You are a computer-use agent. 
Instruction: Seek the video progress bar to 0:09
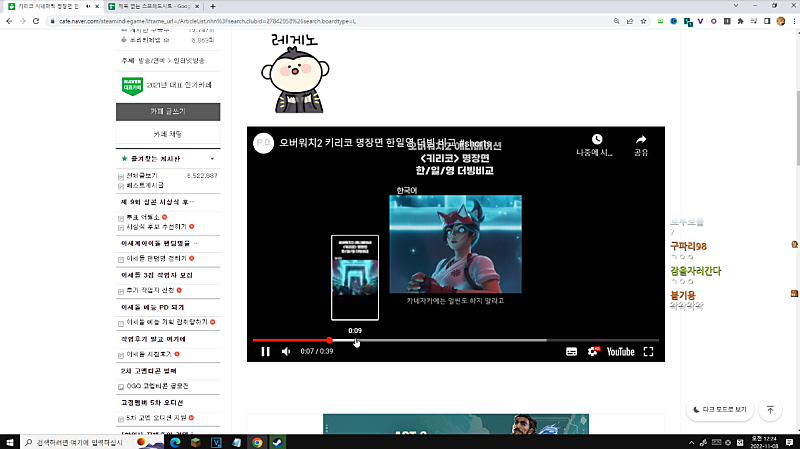coord(356,340)
